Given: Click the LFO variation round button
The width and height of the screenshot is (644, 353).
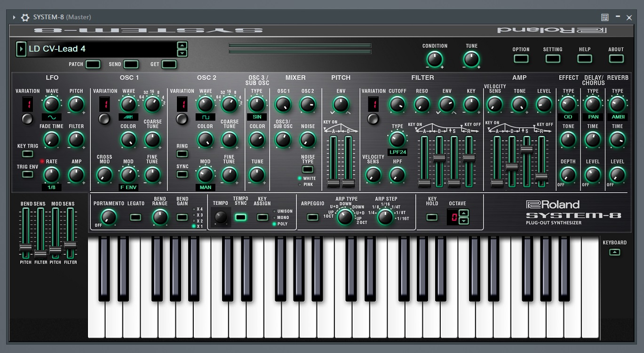Looking at the screenshot, I should coord(28,119).
